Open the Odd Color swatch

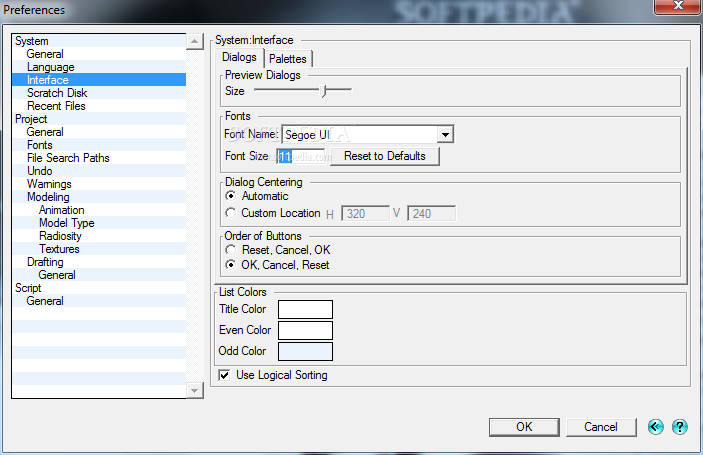(305, 351)
